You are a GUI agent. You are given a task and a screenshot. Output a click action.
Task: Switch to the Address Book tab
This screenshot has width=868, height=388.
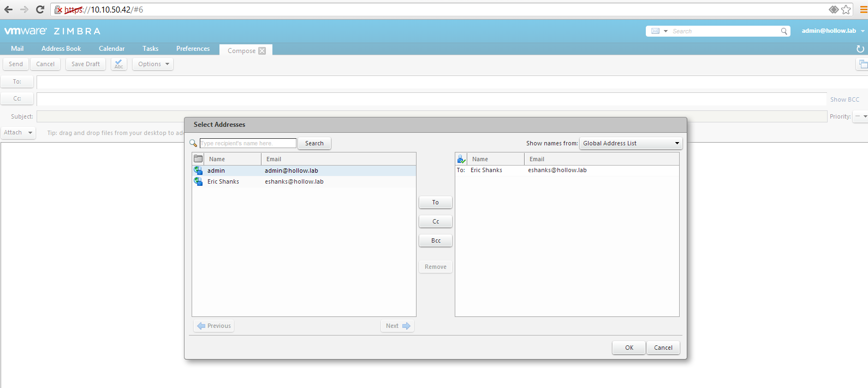[61, 49]
